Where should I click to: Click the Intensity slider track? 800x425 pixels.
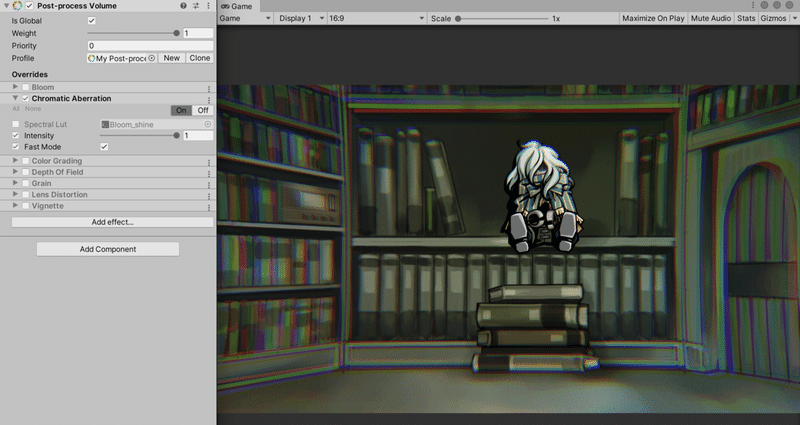[140, 136]
